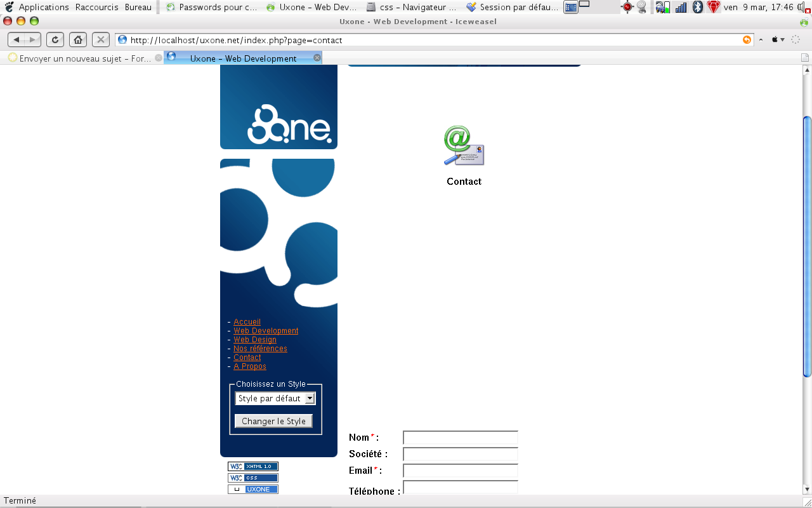Click the Contact @ mail icon
This screenshot has width=812, height=508.
(464, 146)
